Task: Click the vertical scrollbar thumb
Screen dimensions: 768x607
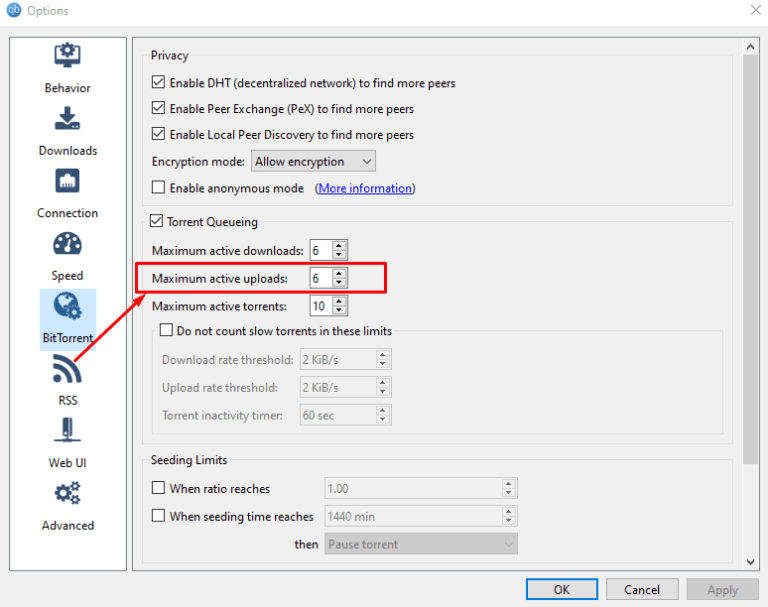Action: pyautogui.click(x=750, y=259)
